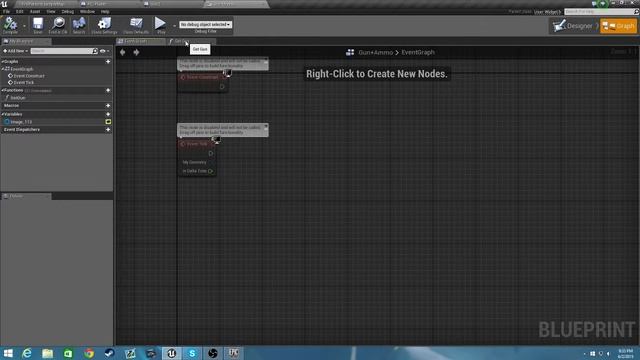Open the File menu
The image size is (640, 360).
click(x=7, y=11)
